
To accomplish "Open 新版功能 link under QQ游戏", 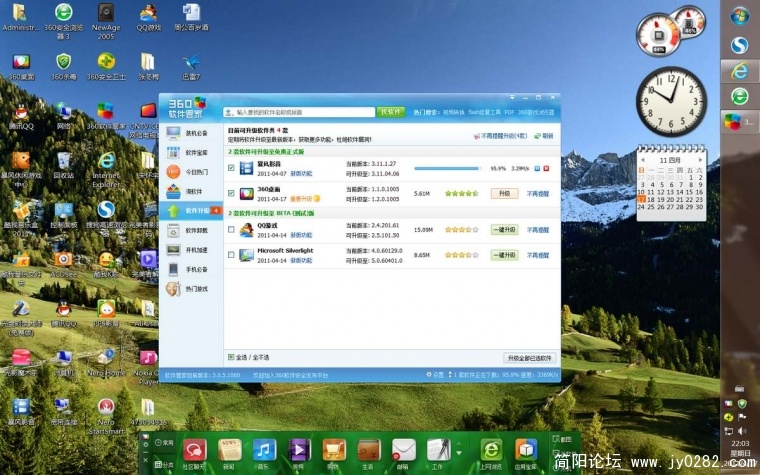I will coord(301,235).
